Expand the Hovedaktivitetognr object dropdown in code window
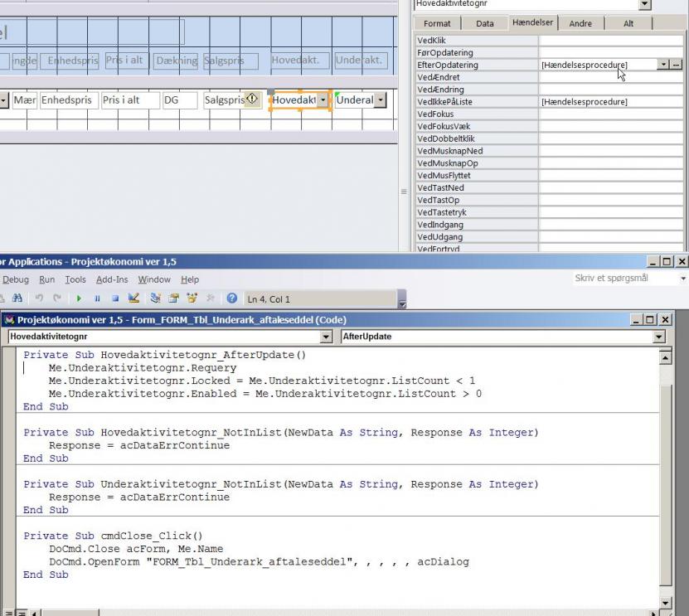This screenshot has height=616, width=689. click(327, 337)
